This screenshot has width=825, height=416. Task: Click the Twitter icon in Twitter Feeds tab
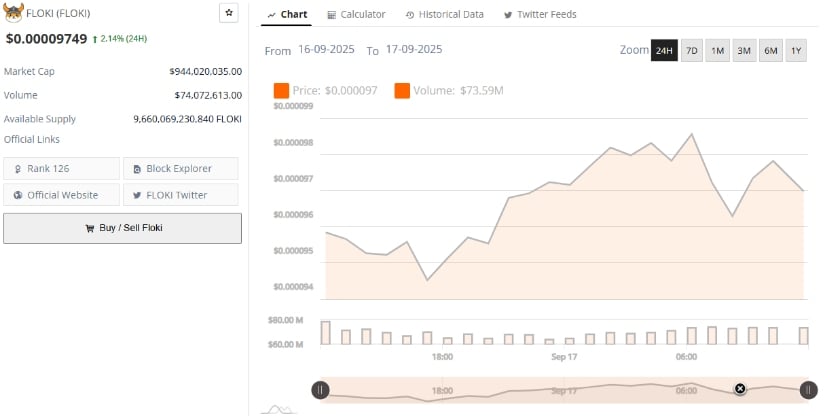508,15
